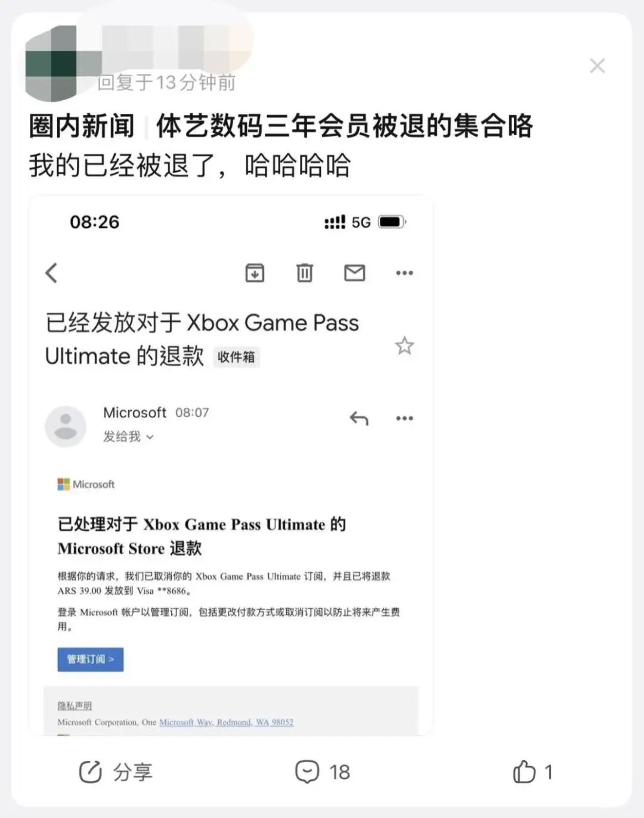
Task: Click the 收件箱 inbox label
Action: pyautogui.click(x=236, y=357)
